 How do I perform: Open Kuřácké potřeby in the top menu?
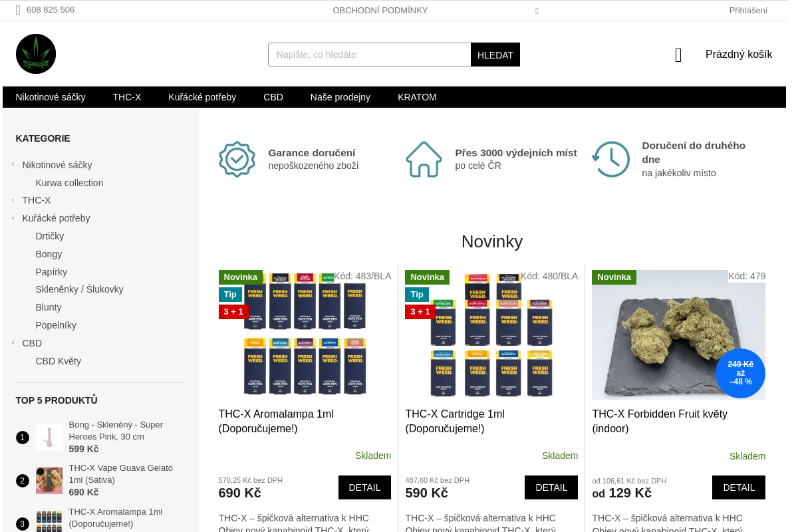pyautogui.click(x=202, y=97)
